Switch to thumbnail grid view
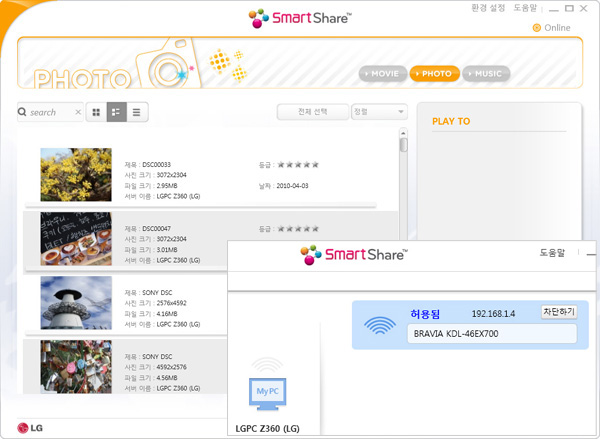 pyautogui.click(x=96, y=112)
